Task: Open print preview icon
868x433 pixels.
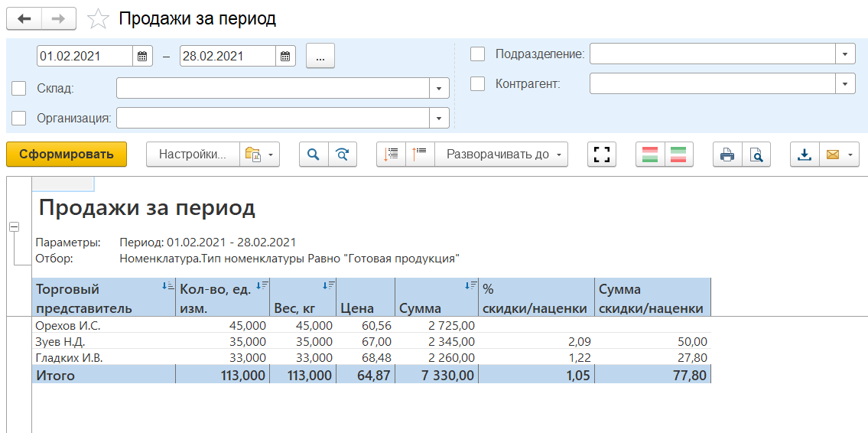Action: (x=756, y=155)
